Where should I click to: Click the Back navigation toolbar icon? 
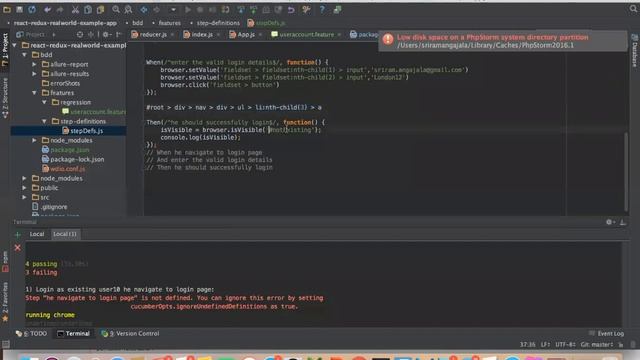144,9
